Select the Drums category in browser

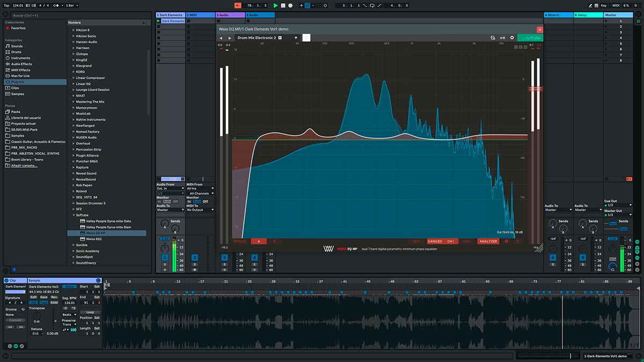17,52
